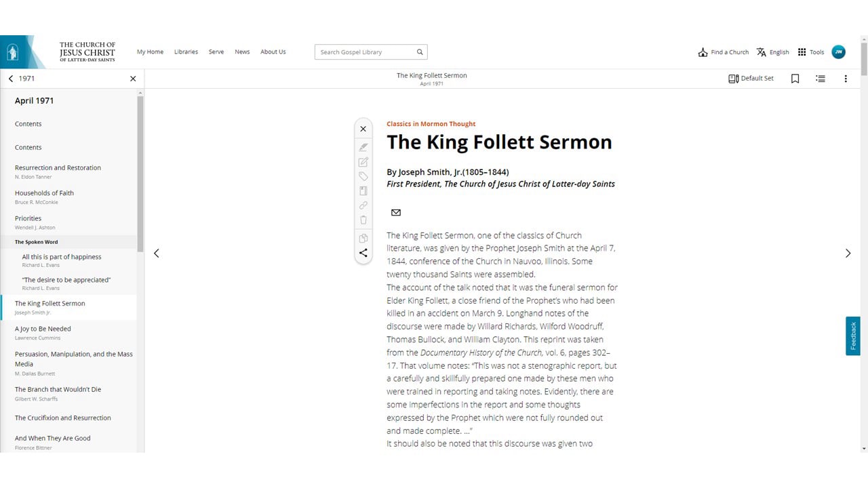Close the annotation toolbar with X
Viewport: 868px width, 488px height.
coord(363,129)
